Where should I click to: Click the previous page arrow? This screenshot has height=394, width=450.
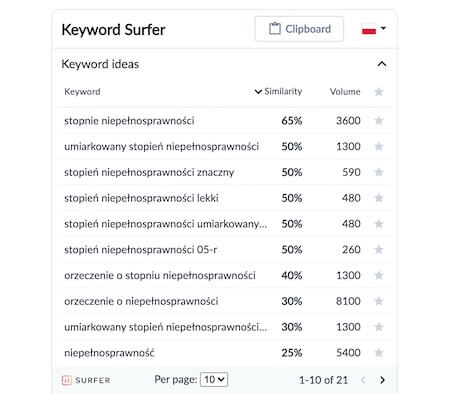363,380
